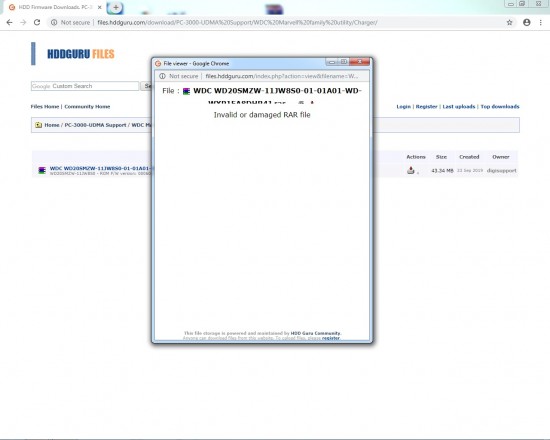Viewport: 550px width, 440px height.
Task: Click the 43.34 MB size value
Action: [442, 171]
